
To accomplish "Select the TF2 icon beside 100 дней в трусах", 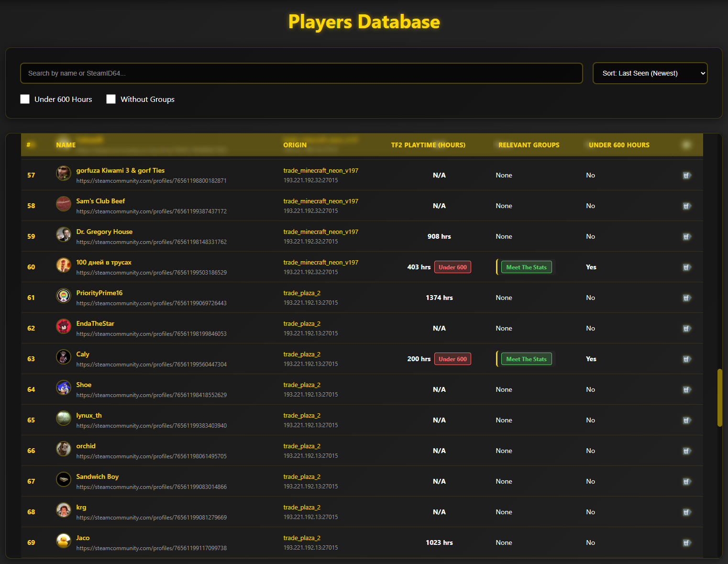I will [687, 267].
